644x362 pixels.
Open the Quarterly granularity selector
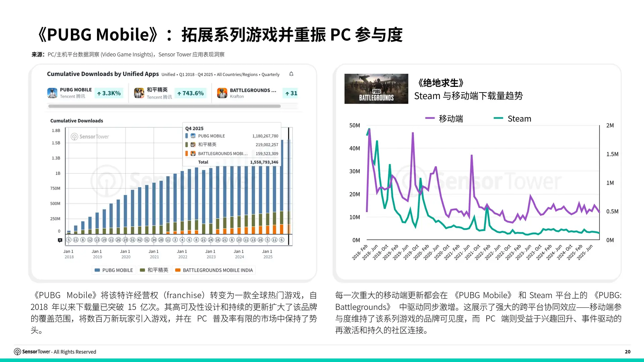pyautogui.click(x=270, y=74)
